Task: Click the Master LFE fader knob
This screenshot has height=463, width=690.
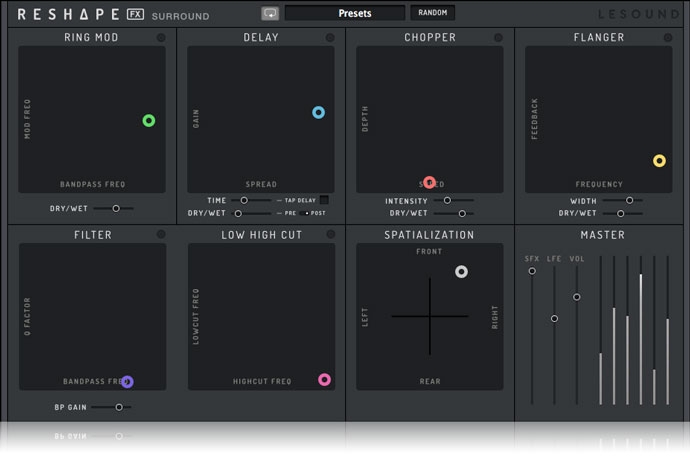Action: [x=554, y=318]
